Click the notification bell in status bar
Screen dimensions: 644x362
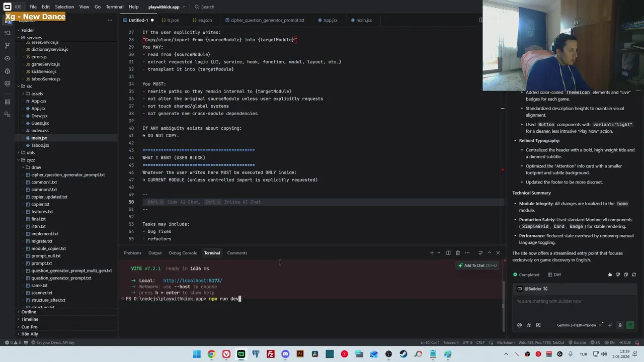636,342
